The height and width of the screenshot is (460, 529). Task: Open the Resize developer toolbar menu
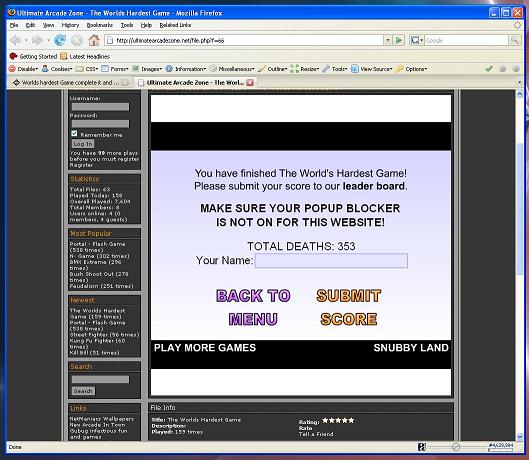(305, 69)
